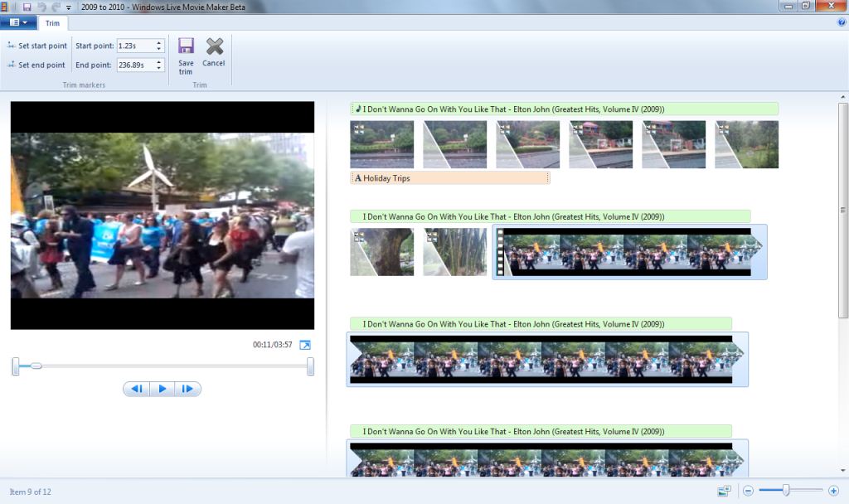This screenshot has height=504, width=849.
Task: Click the thumbnail size icon in status bar
Action: (724, 491)
